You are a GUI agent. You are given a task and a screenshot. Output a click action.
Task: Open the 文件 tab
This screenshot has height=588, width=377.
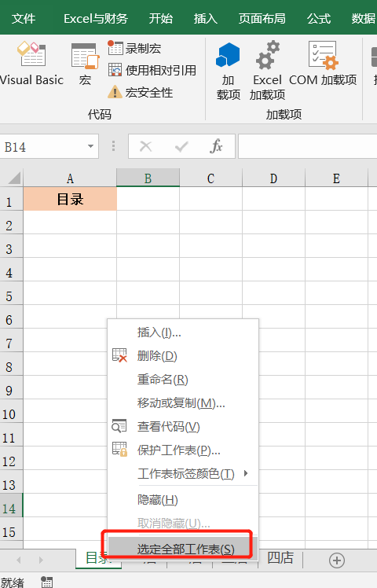click(x=24, y=18)
